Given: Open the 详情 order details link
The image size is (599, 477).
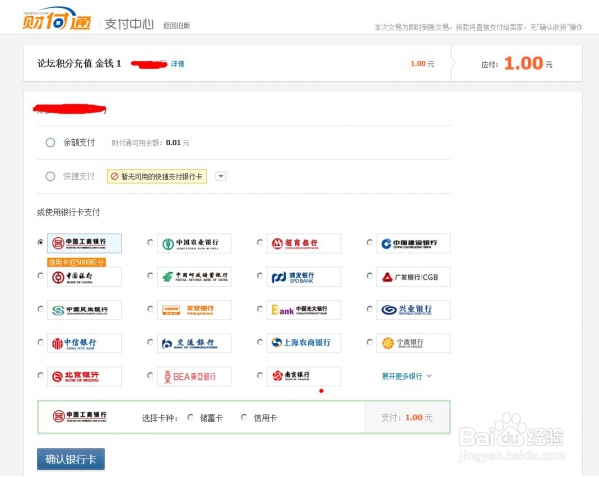Looking at the screenshot, I should point(177,64).
